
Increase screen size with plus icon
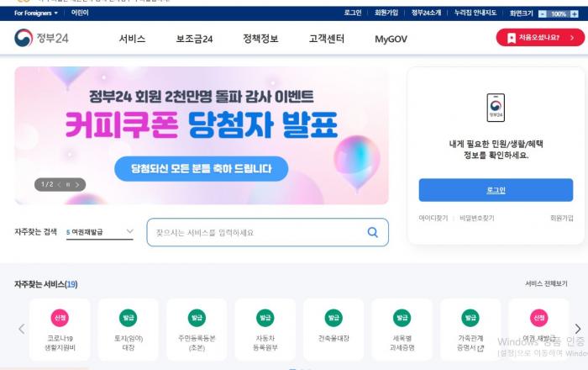(574, 14)
